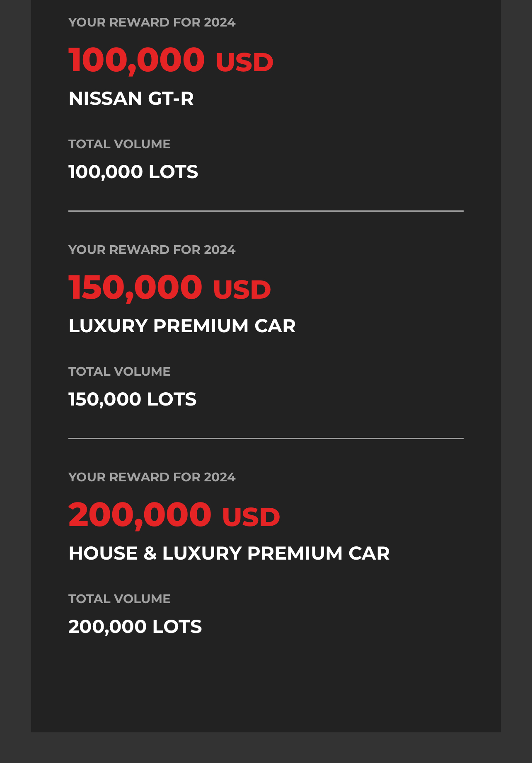The height and width of the screenshot is (763, 532).
Task: Select HOUSE & LUXURY PREMIUM CAR heading
Action: (x=229, y=553)
